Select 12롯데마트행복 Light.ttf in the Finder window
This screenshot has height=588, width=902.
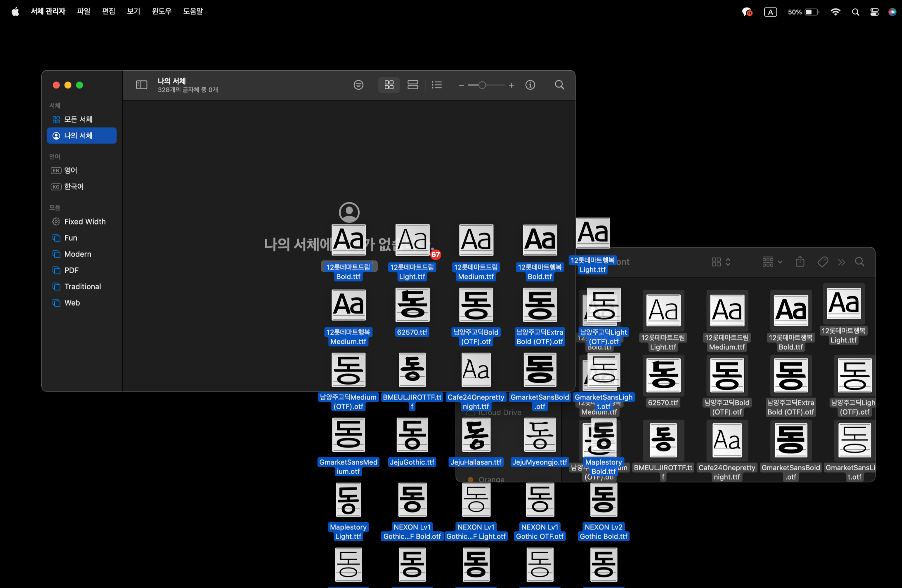[844, 314]
